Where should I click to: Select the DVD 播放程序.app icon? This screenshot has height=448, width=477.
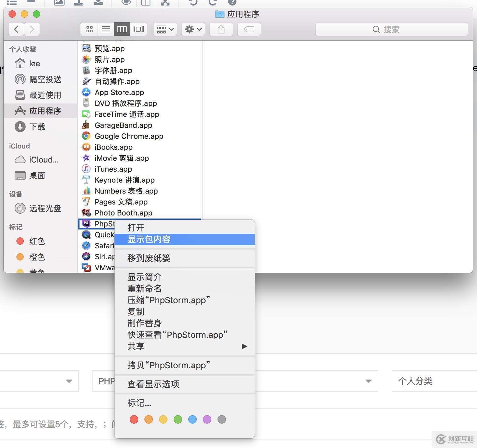[87, 103]
